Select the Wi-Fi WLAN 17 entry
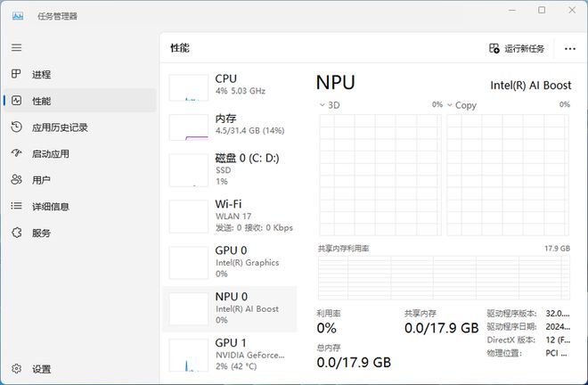The width and height of the screenshot is (588, 385). tap(230, 216)
